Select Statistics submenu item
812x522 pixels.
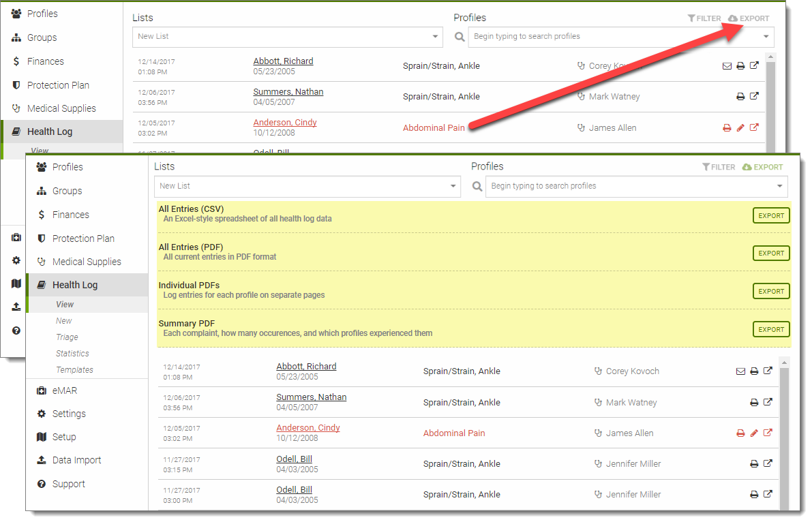point(72,354)
